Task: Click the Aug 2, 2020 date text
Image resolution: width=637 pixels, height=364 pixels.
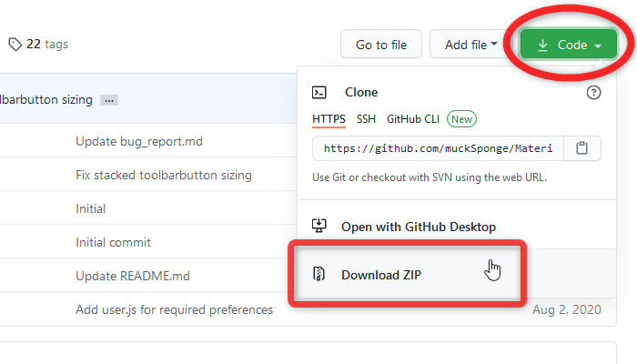Action: (x=567, y=309)
